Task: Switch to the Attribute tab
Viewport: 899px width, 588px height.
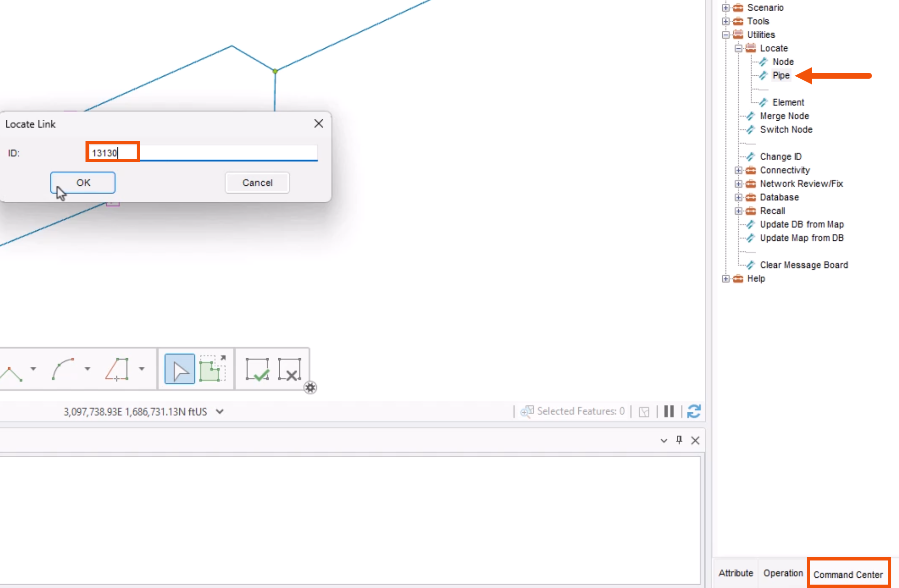Action: 735,573
